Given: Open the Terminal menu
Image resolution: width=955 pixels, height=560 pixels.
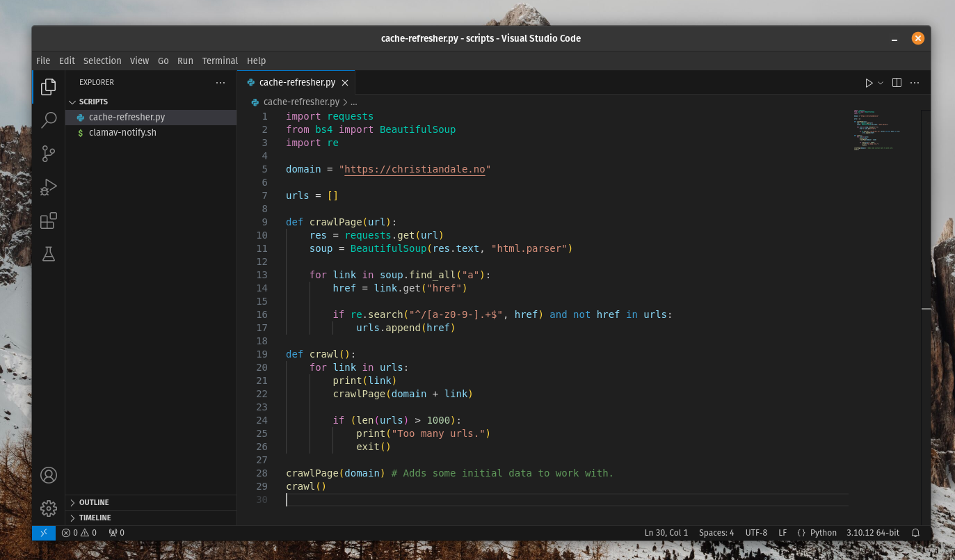Looking at the screenshot, I should click(x=220, y=61).
